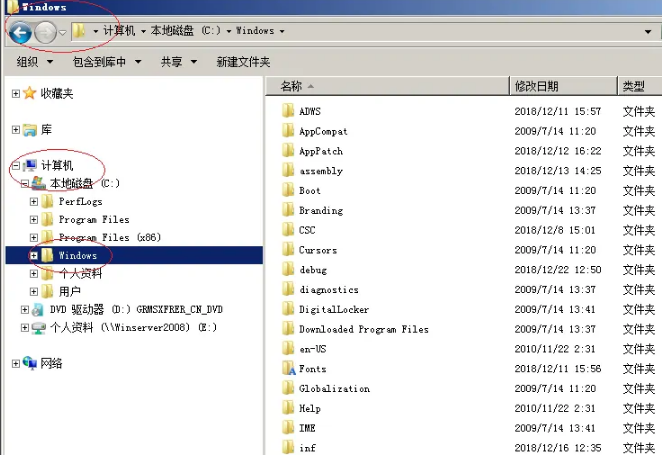Select the Branding folder icon
The height and width of the screenshot is (455, 662).
click(x=288, y=210)
